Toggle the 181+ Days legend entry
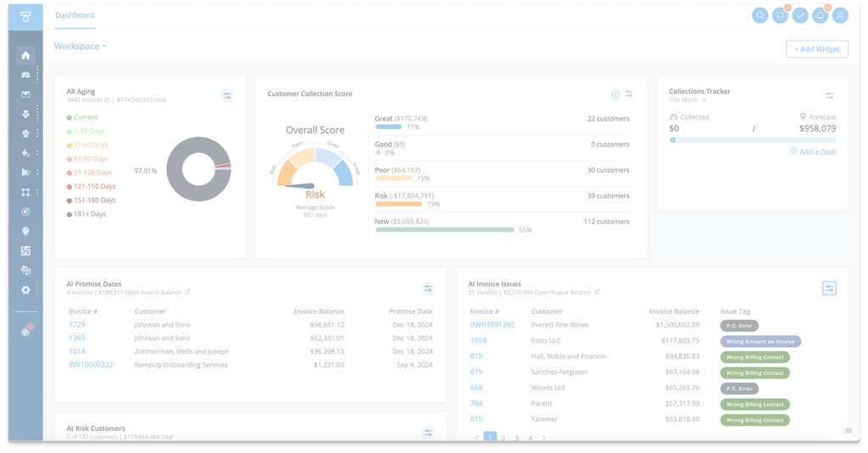 point(86,215)
